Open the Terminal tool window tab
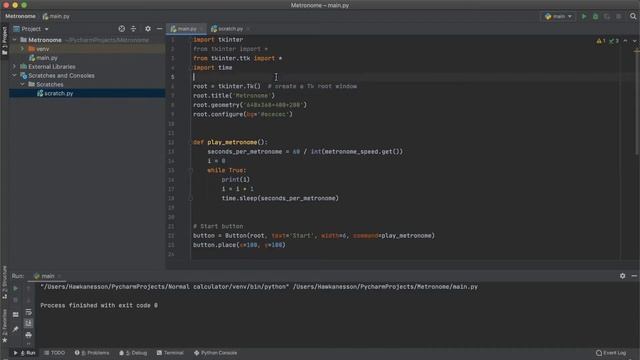The width and height of the screenshot is (640, 360). 170,353
